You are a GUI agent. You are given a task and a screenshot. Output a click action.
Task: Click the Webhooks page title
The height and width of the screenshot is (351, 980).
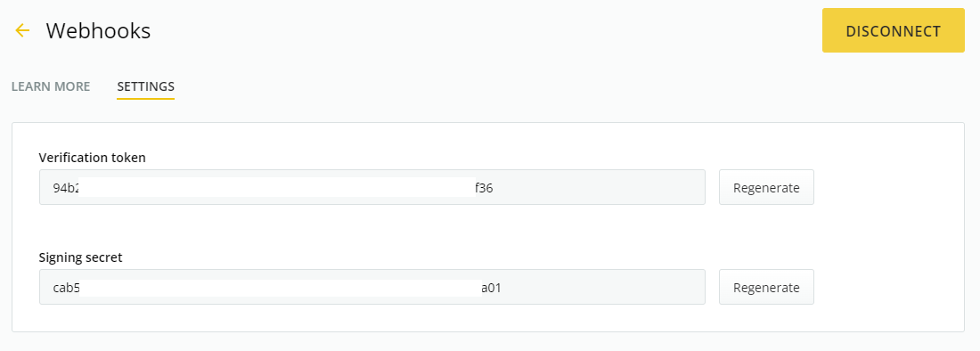click(98, 30)
